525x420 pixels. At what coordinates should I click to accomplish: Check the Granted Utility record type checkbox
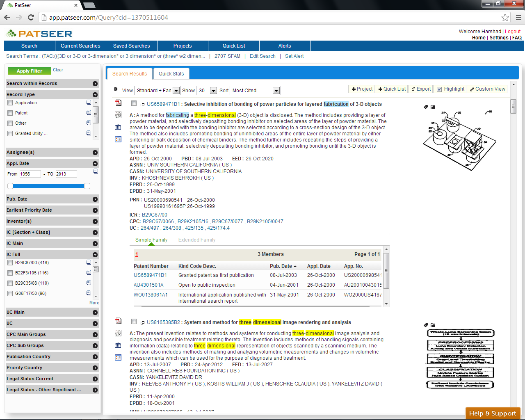[10, 134]
